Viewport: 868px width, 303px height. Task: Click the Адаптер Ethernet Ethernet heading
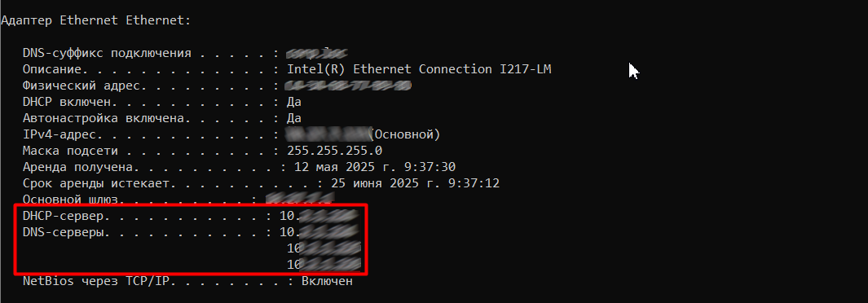click(x=96, y=20)
